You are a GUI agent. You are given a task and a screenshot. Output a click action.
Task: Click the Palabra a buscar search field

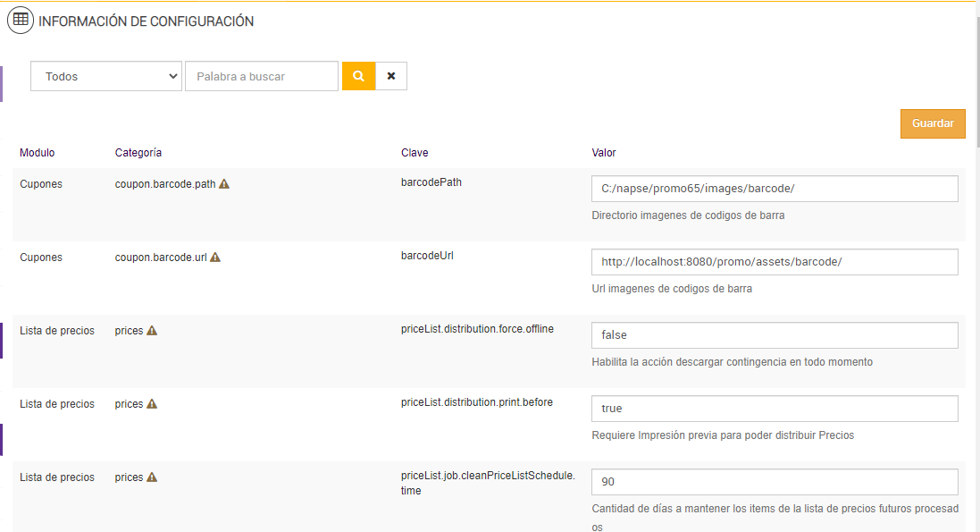[x=262, y=76]
